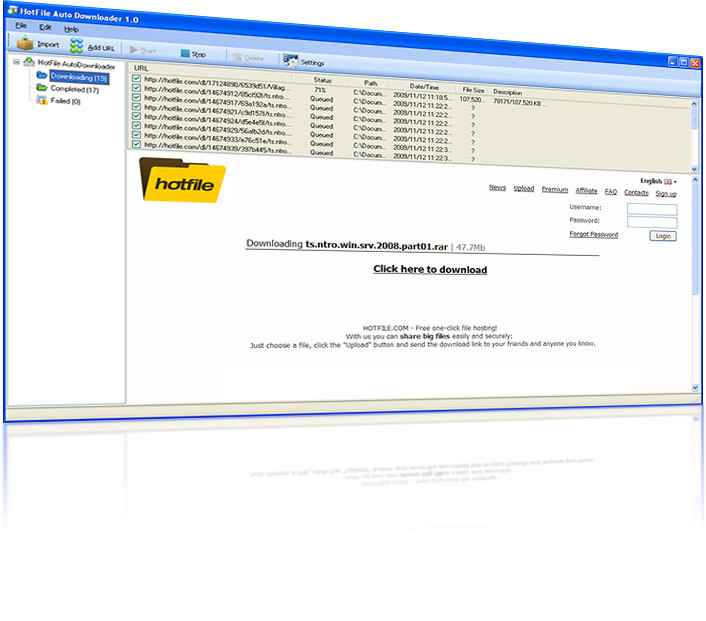Click the 71% status cell
Image resolution: width=706 pixels, height=621 pixels.
(320, 90)
